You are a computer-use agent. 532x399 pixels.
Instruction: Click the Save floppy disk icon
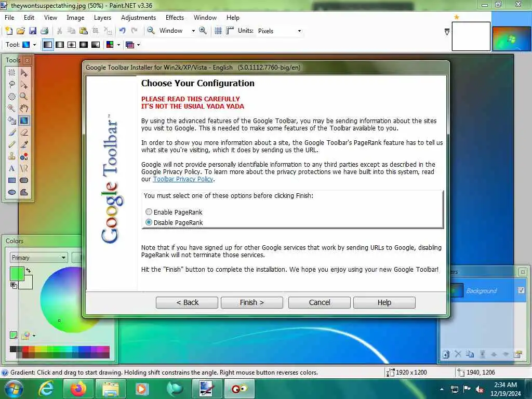click(x=33, y=31)
